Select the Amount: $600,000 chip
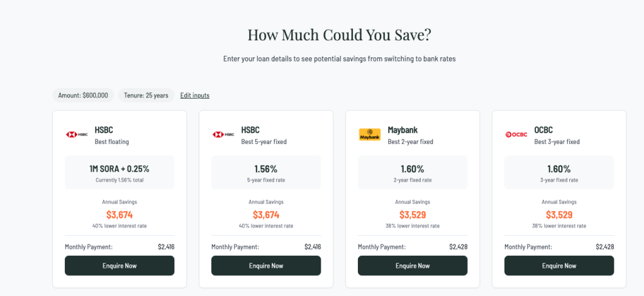The height and width of the screenshot is (296, 644). (83, 96)
